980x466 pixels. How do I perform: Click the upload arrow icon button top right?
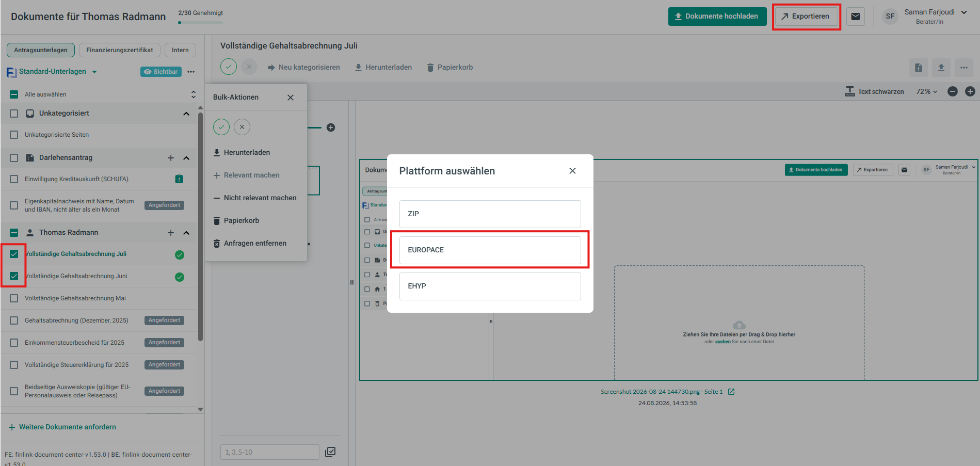[x=941, y=68]
